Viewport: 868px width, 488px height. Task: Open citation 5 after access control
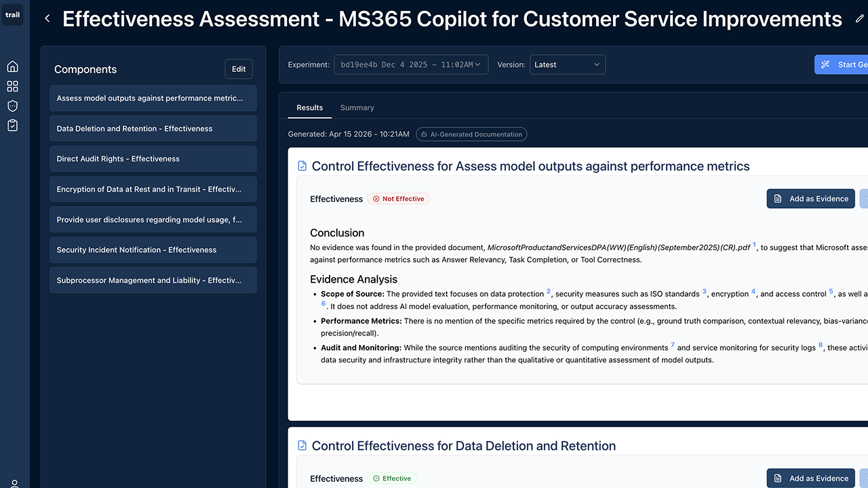pos(831,291)
